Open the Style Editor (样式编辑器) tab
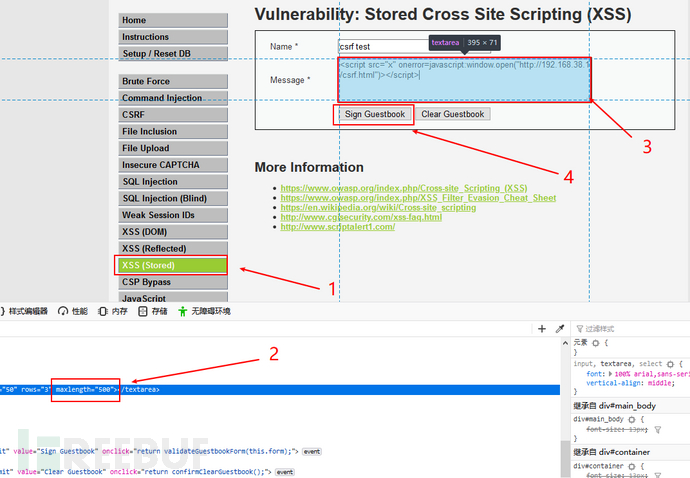Viewport: 690px width, 478px height. [24, 312]
